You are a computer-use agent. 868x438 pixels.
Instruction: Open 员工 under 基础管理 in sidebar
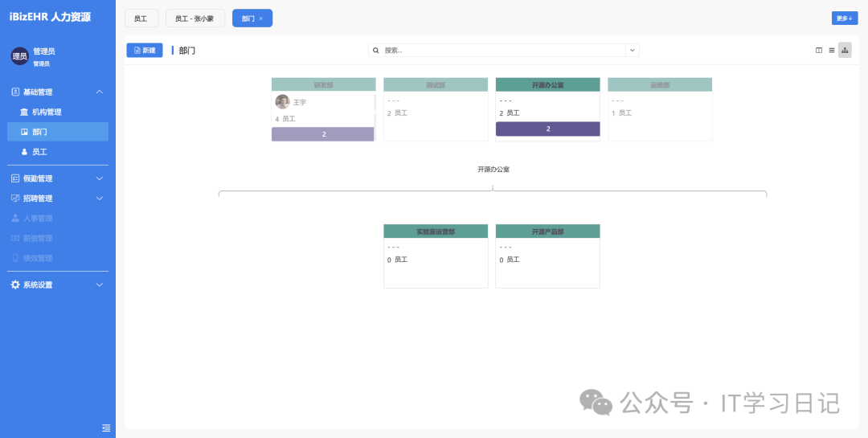[39, 152]
